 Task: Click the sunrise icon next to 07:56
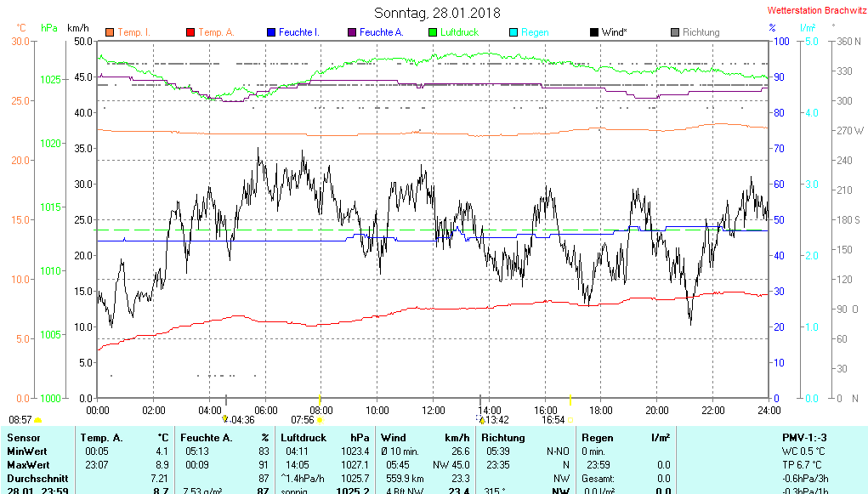click(321, 420)
